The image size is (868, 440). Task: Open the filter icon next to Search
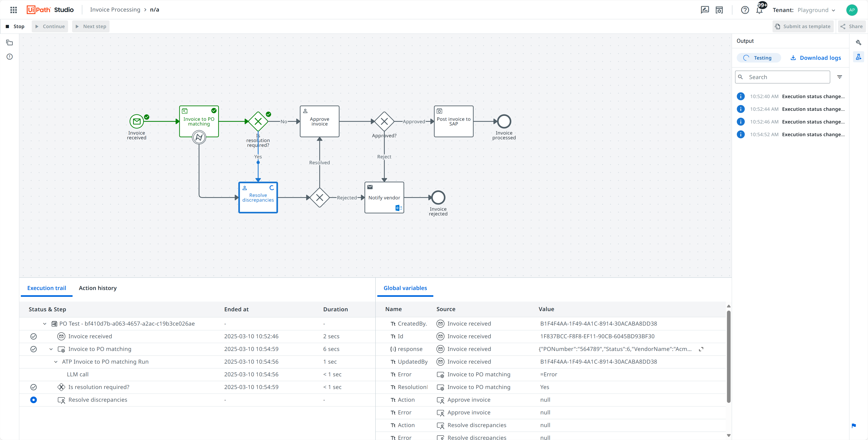[x=839, y=77]
